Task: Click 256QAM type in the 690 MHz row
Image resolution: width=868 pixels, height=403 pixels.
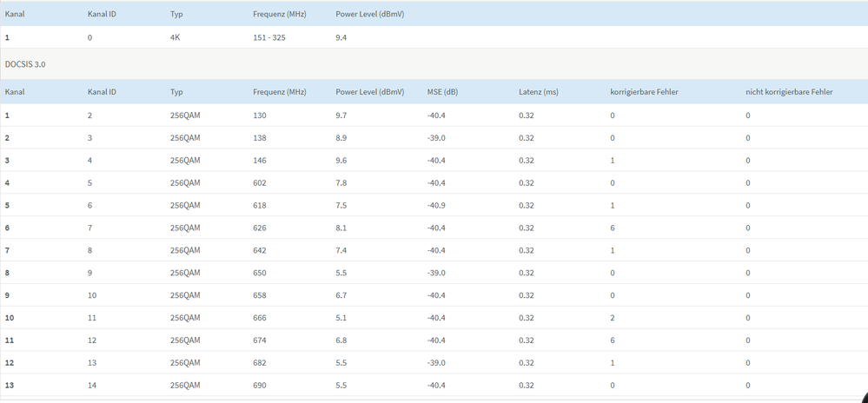Action: click(x=185, y=385)
